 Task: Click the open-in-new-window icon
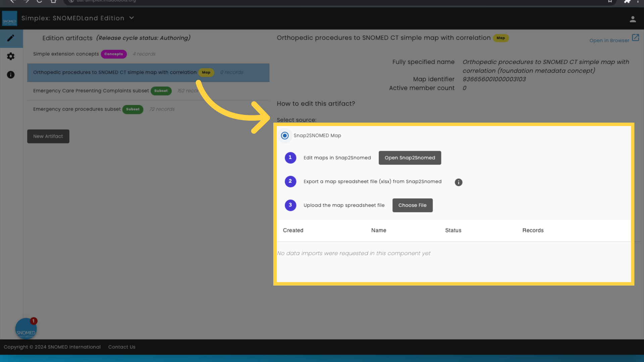tap(636, 38)
